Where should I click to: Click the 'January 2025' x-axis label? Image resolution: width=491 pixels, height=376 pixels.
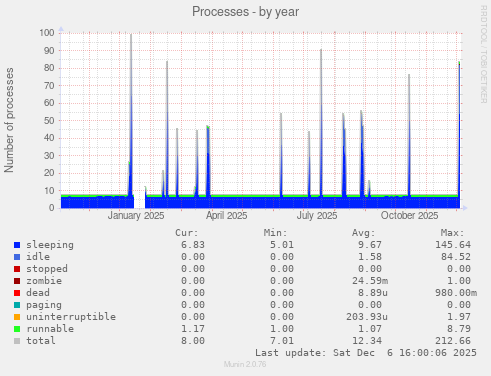click(x=136, y=216)
